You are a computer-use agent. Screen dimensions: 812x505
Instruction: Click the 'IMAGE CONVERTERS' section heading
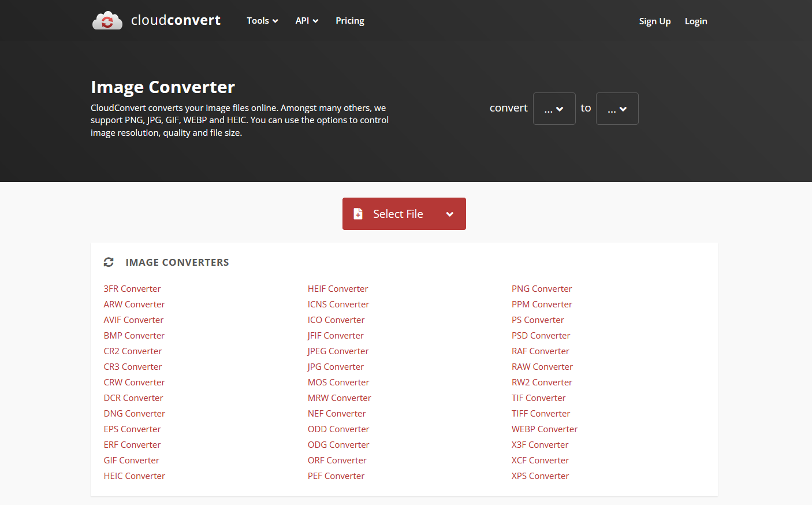[x=177, y=262]
